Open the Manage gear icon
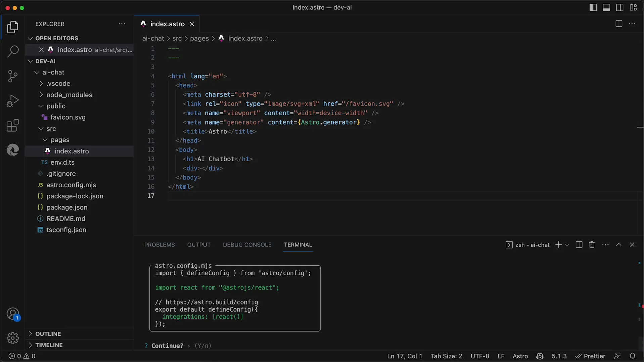Viewport: 644px width, 362px height. pyautogui.click(x=13, y=338)
